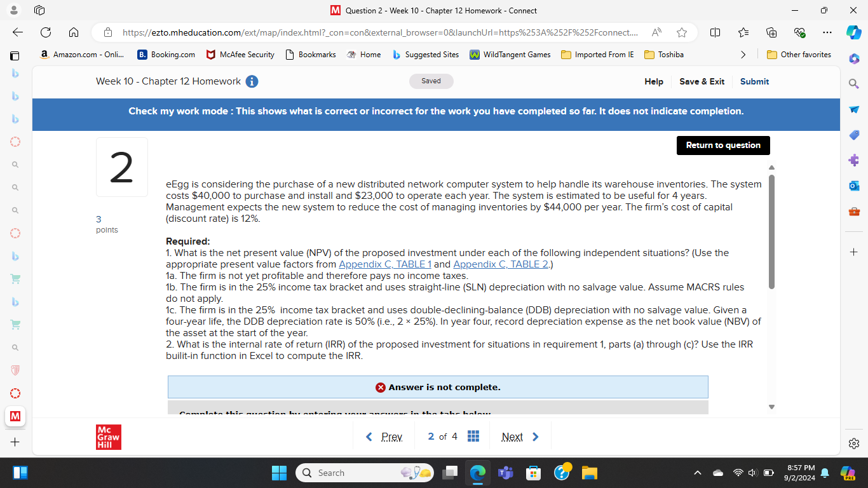Open the Shopping tag sidebar icon
Image resolution: width=868 pixels, height=488 pixels.
point(854,135)
